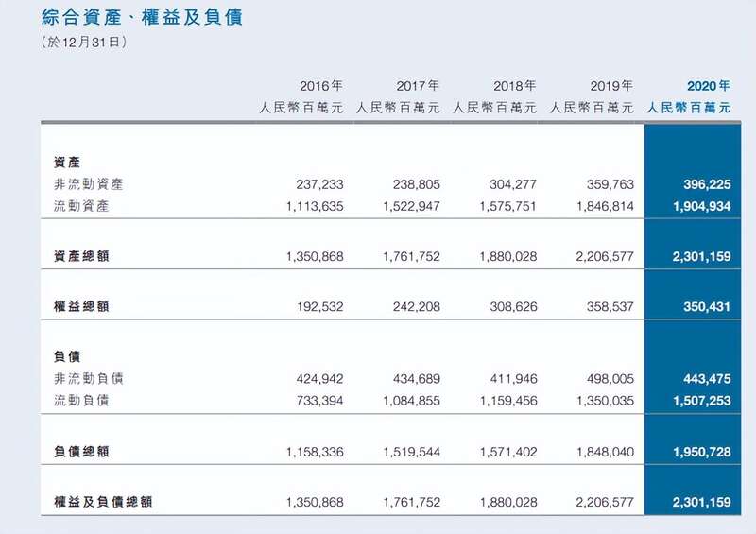Click the 2018年 column header

pos(514,86)
